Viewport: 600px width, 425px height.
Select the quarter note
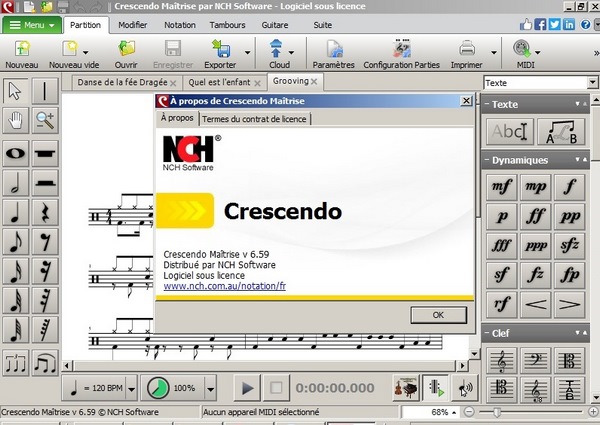tap(16, 212)
